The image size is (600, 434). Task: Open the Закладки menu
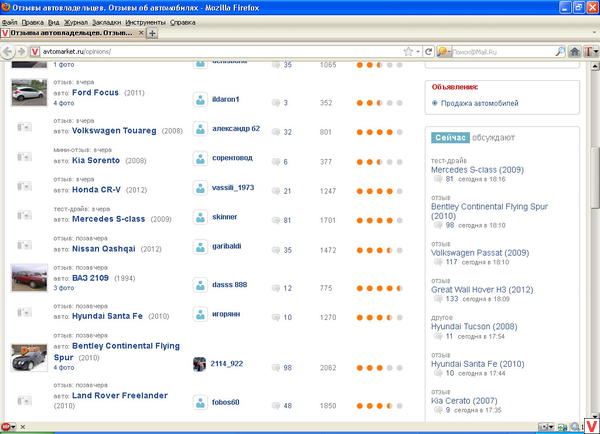(106, 23)
